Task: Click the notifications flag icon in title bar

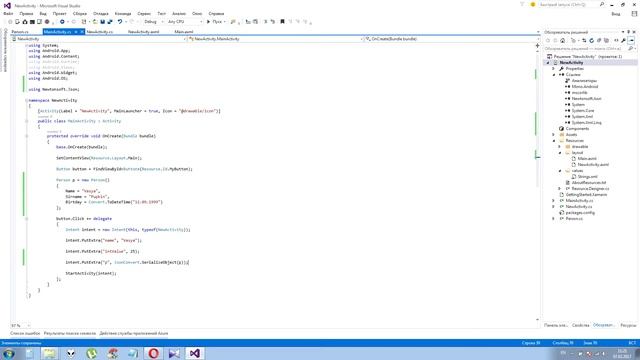Action: [x=522, y=4]
